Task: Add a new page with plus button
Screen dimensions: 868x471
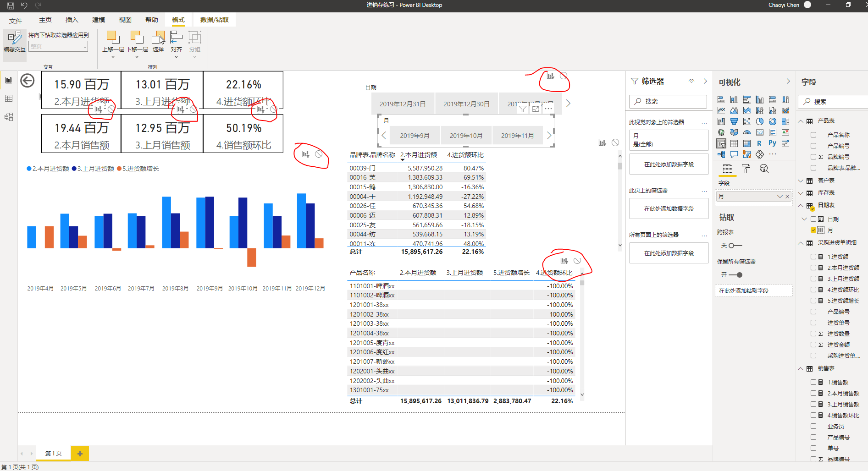Action: tap(80, 454)
